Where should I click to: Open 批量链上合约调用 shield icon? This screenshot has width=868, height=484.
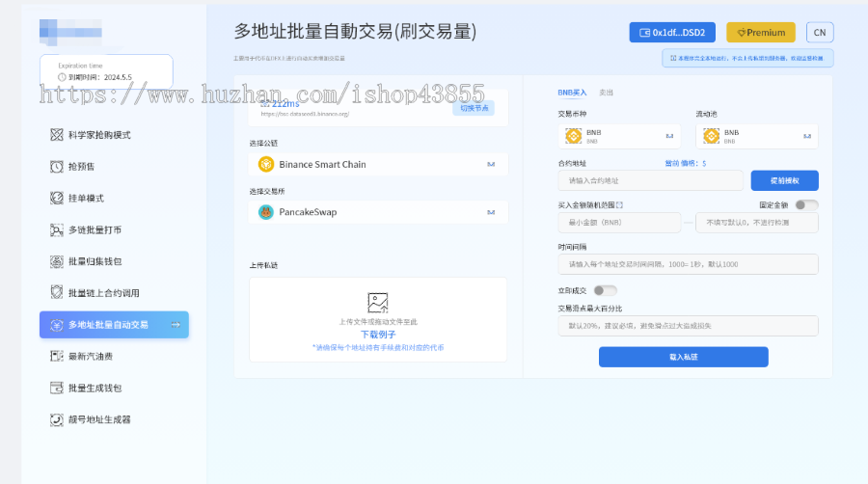coord(57,292)
